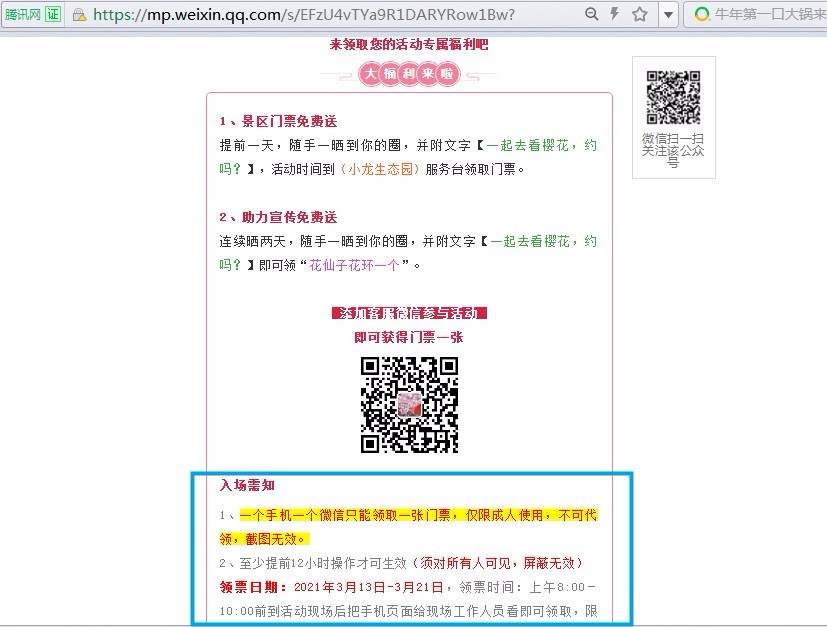The height and width of the screenshot is (627, 827).
Task: Click the 入场需知 section heading
Action: coord(247,485)
